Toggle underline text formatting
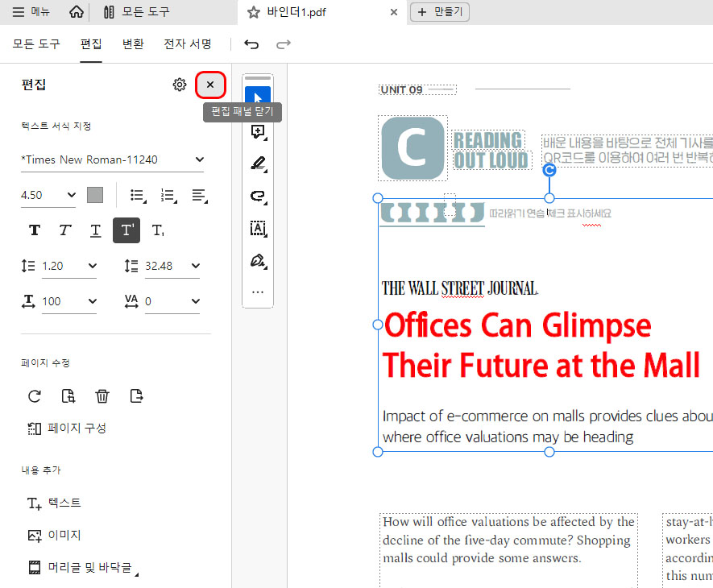The height and width of the screenshot is (588, 713). tap(96, 230)
